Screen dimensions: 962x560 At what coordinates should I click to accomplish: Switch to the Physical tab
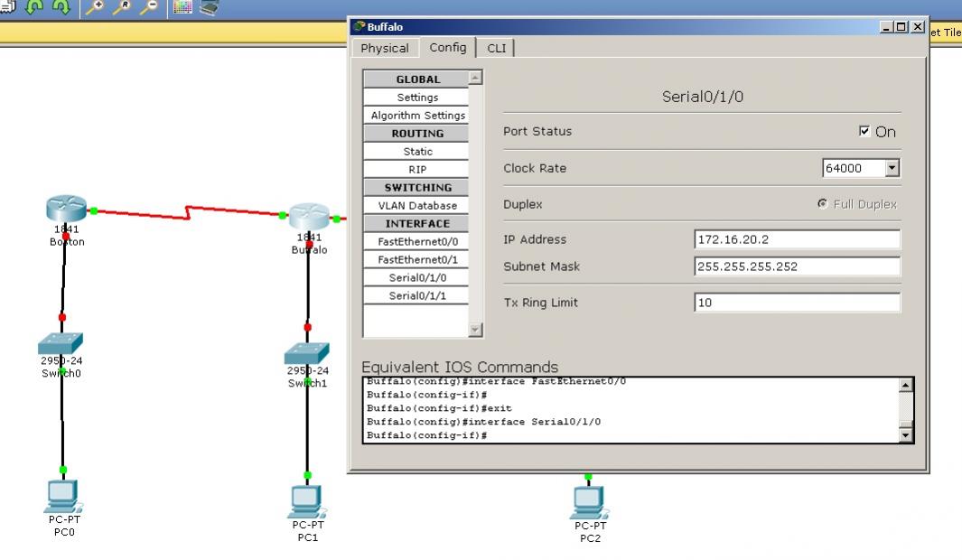385,48
